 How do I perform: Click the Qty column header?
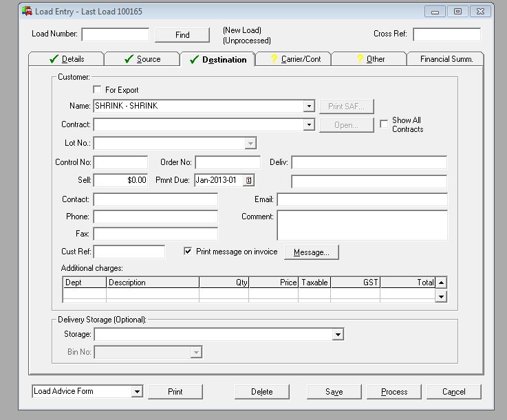coord(224,283)
